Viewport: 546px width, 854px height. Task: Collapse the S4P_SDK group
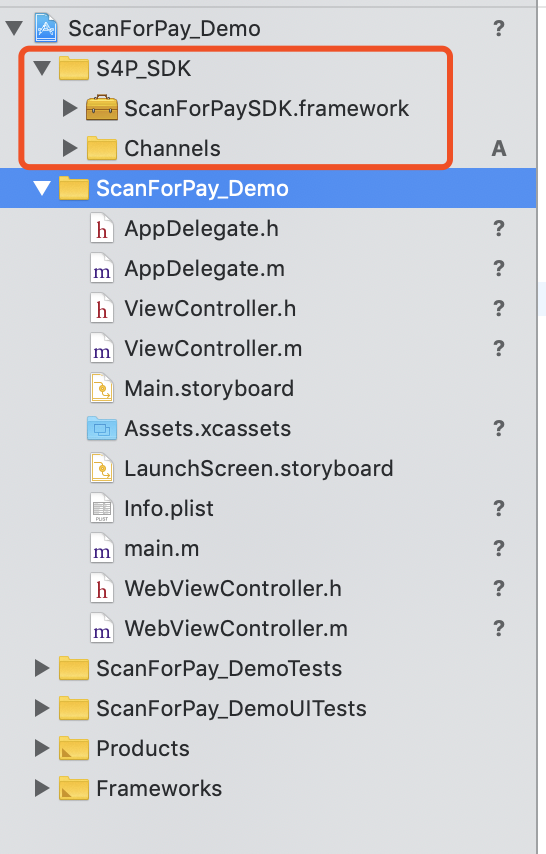(x=42, y=68)
